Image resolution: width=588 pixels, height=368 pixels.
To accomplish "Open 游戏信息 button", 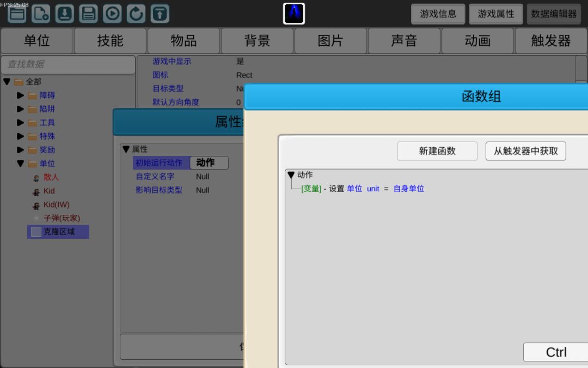I will pyautogui.click(x=438, y=14).
